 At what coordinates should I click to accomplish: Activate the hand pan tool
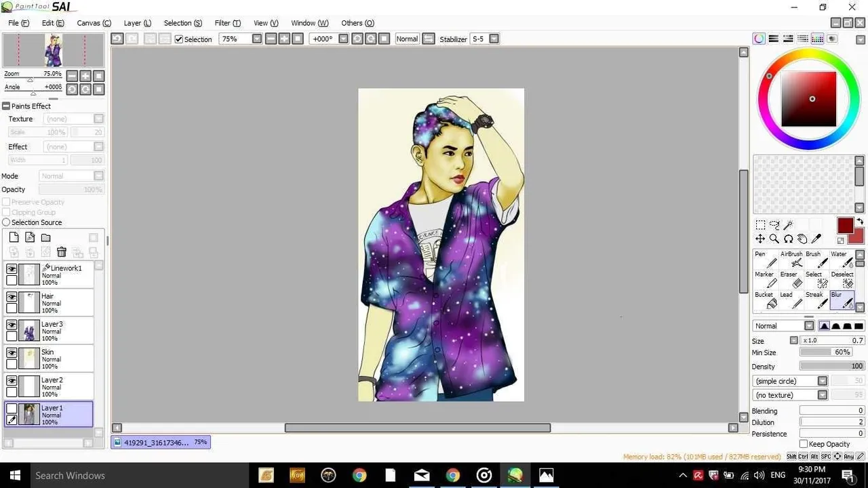[x=803, y=239]
